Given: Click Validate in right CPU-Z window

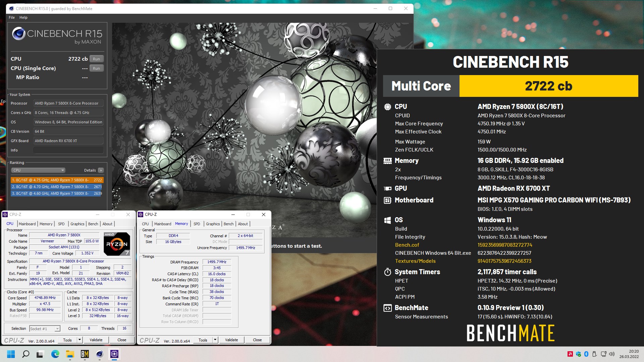Looking at the screenshot, I should pos(231,340).
